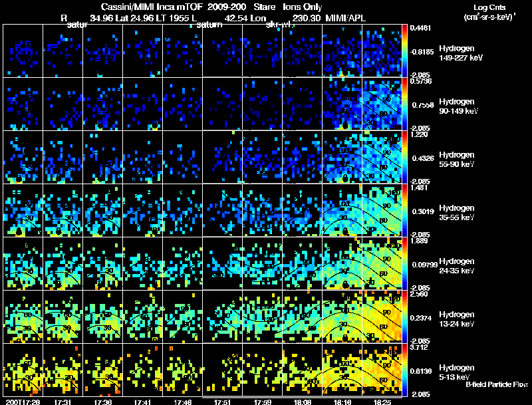The height and width of the screenshot is (405, 532).
Task: Click the 17:51 time label
Action: point(223,402)
